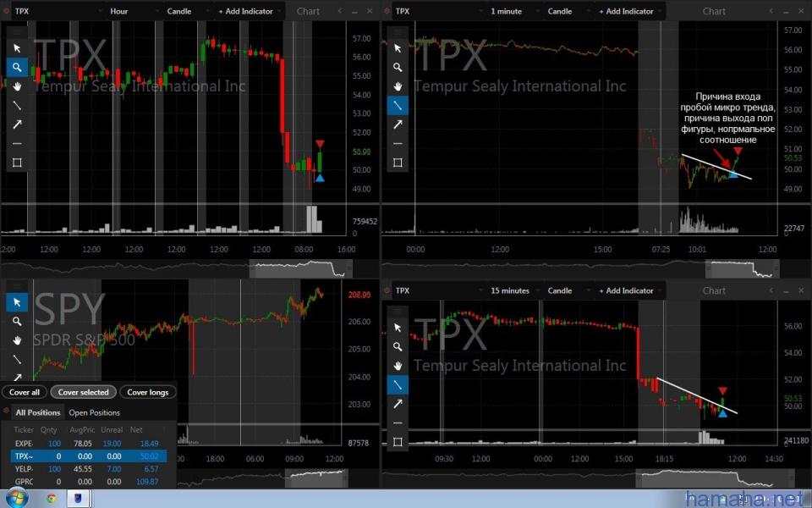Select the EXPE row in the positions table
Screen dimensions: 812x508
coord(89,443)
